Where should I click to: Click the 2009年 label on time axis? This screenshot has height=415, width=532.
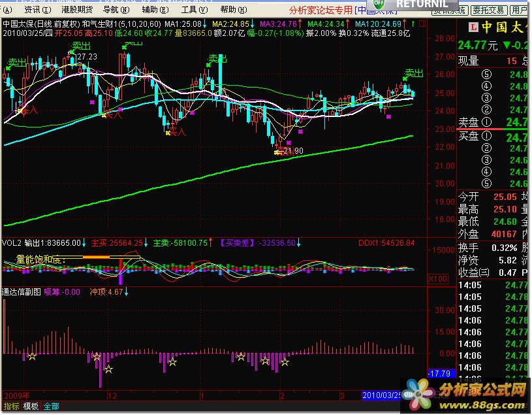(x=16, y=396)
